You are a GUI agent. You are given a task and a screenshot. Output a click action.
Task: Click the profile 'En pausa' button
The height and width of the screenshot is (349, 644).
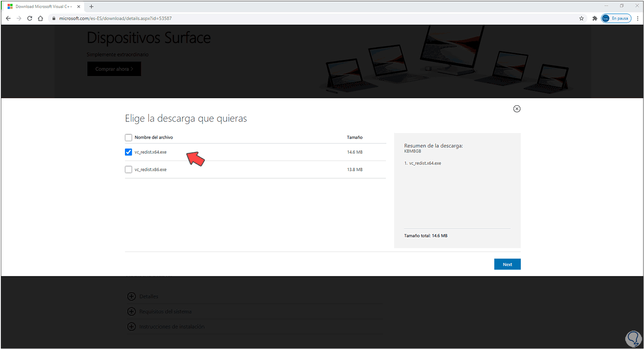616,18
